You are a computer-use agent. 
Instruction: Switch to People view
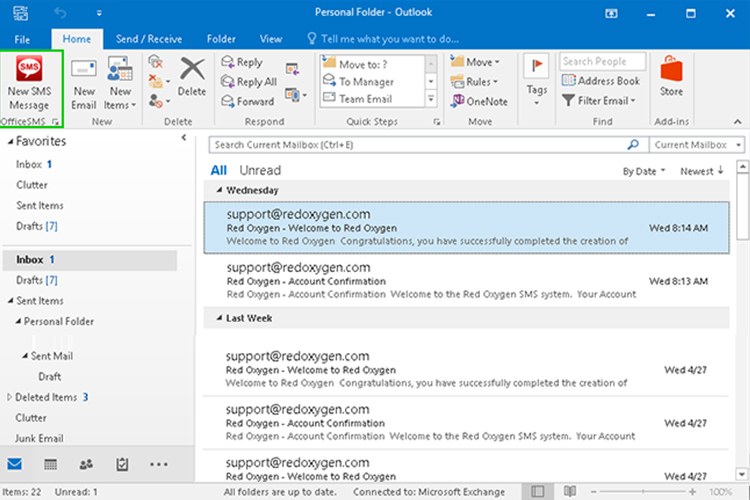pyautogui.click(x=86, y=464)
